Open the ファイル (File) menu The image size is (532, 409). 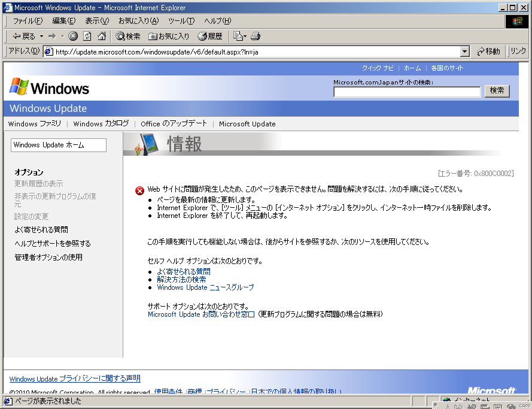pyautogui.click(x=28, y=21)
